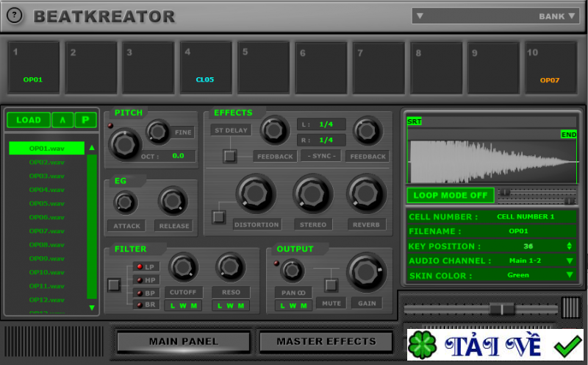This screenshot has height=365, width=588.
Task: Click the PAN knob in OUTPUT
Action: (x=292, y=270)
